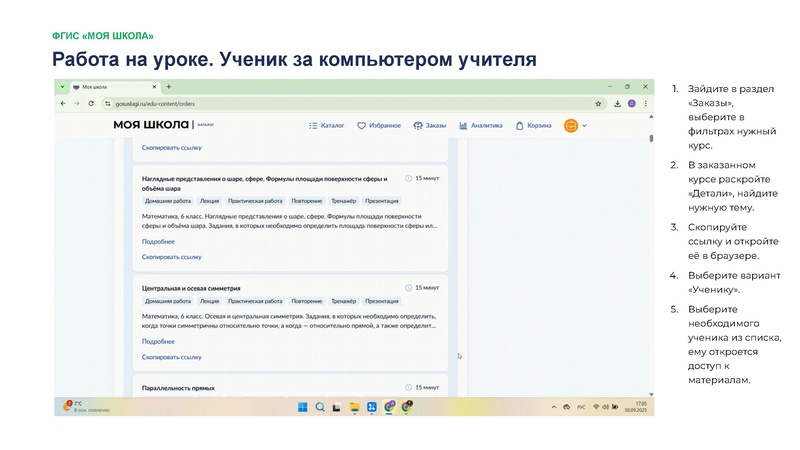Bookmark the page with the star icon
This screenshot has width=800, height=450.
[598, 104]
